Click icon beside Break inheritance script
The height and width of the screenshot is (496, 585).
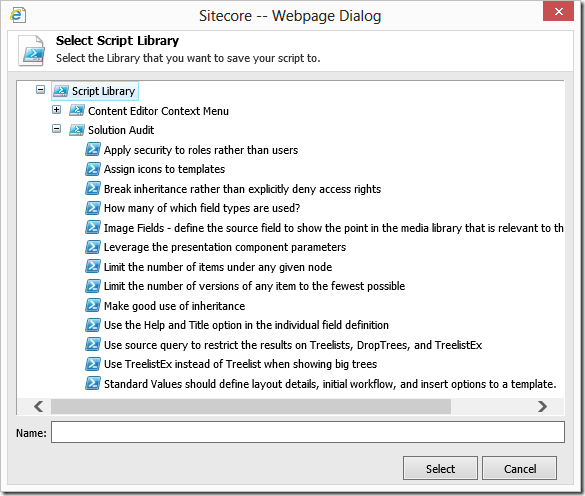[93, 188]
